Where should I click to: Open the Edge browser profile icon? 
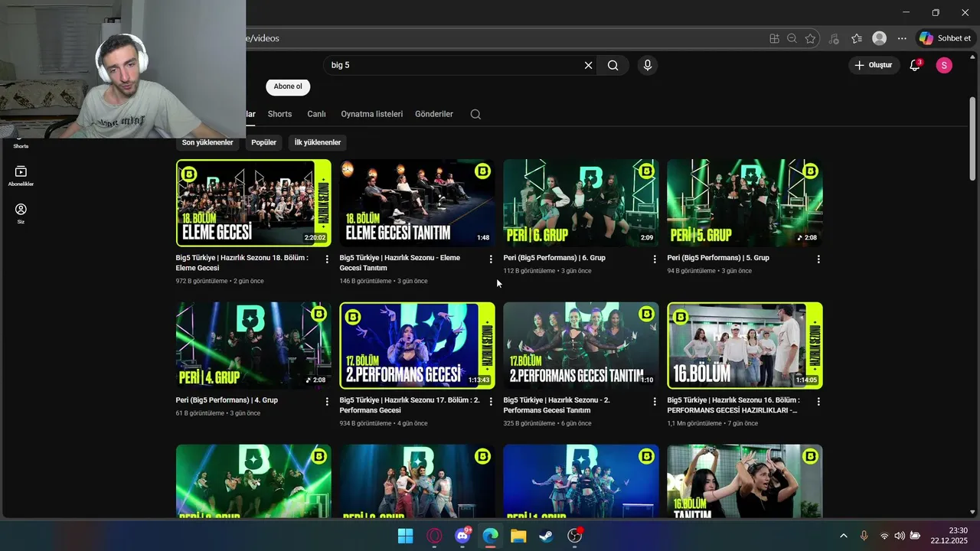coord(880,38)
